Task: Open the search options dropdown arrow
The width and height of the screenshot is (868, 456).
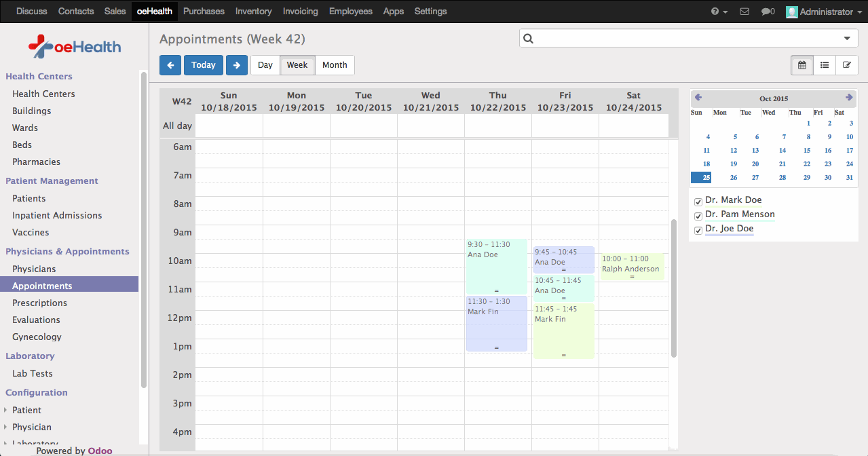Action: point(846,39)
